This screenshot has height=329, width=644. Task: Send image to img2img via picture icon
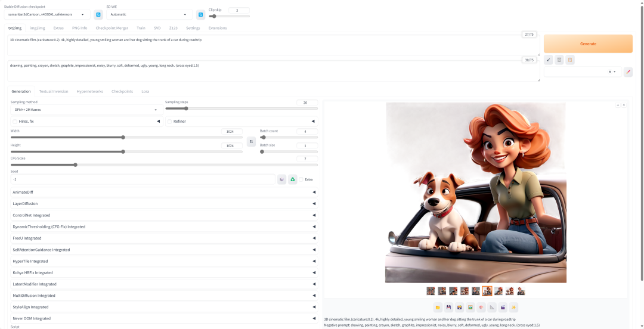coord(470,307)
